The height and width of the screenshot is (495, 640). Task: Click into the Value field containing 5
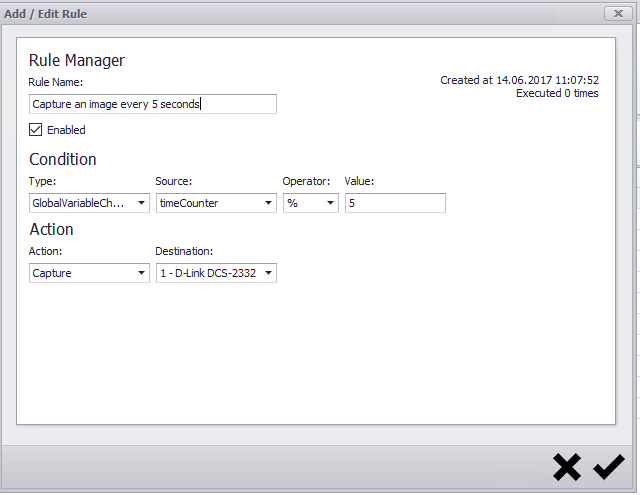tap(395, 203)
